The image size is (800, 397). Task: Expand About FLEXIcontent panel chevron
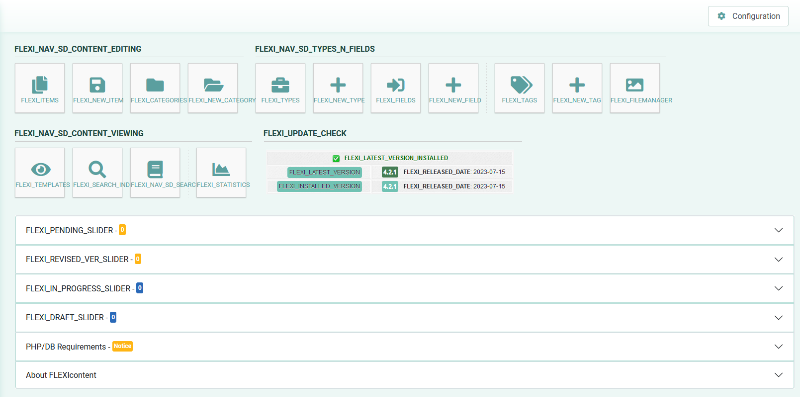tap(779, 375)
